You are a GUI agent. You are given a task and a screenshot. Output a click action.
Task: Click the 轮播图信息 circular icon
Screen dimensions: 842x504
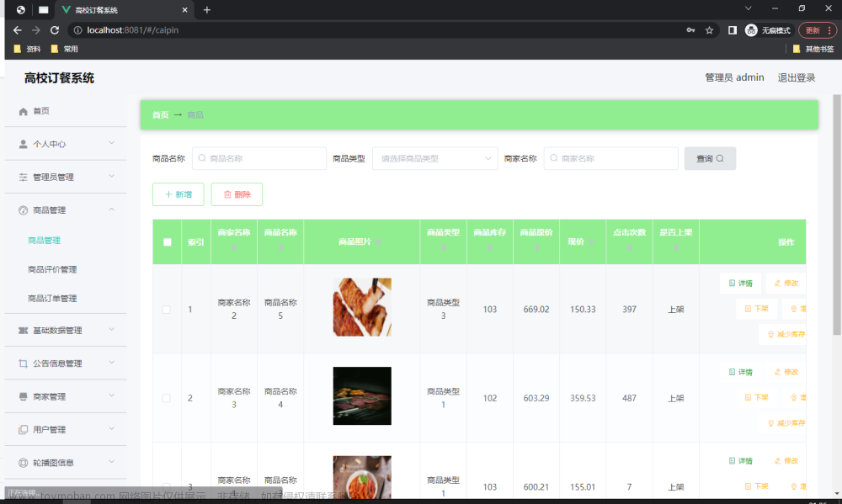pos(23,463)
